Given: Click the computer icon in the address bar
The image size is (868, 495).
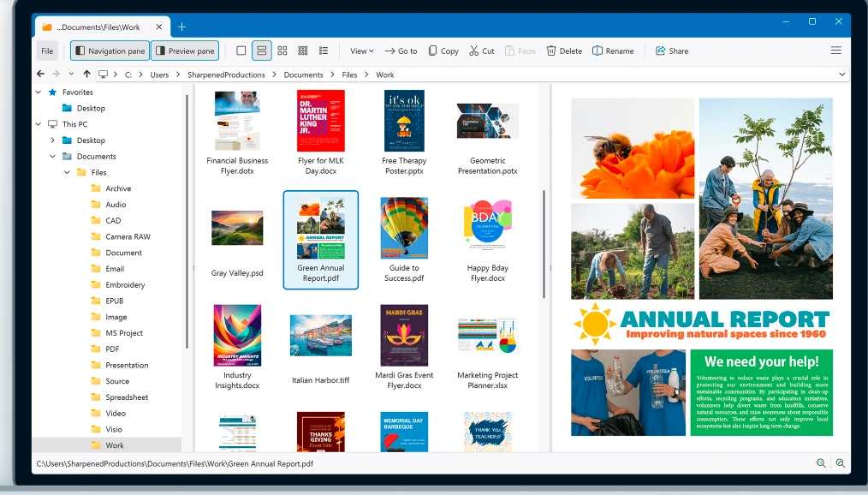Looking at the screenshot, I should tap(103, 75).
